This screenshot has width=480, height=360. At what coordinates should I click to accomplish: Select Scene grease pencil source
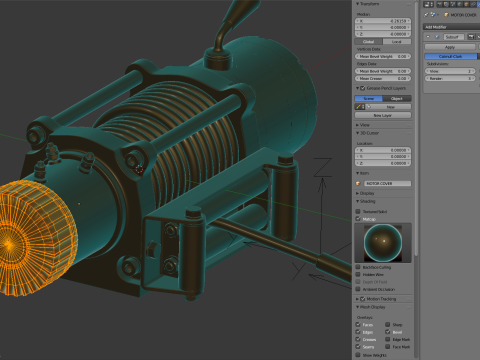pyautogui.click(x=368, y=99)
